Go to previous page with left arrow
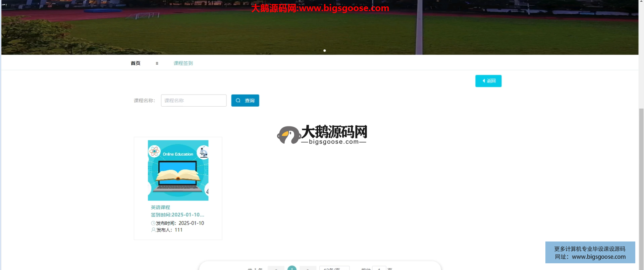Viewport: 644px width, 270px height. point(276,268)
